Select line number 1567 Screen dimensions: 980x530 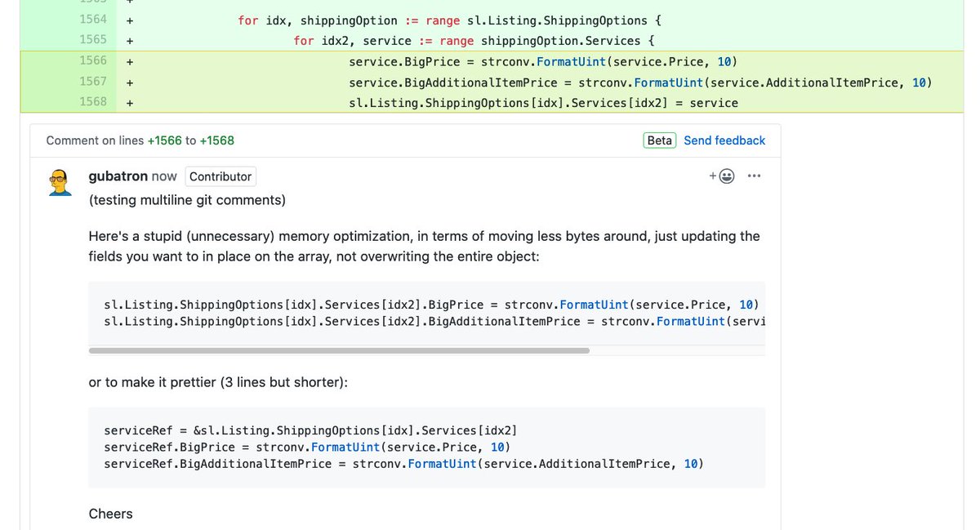pyautogui.click(x=93, y=81)
